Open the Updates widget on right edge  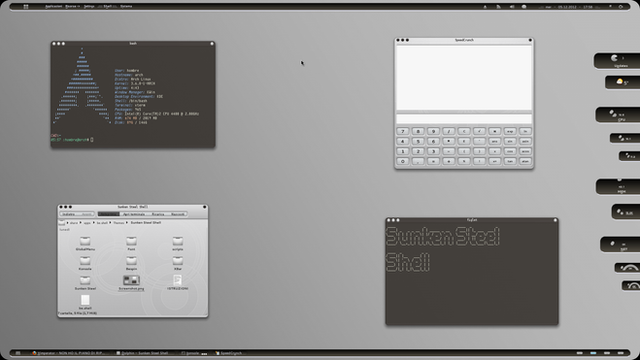pos(617,61)
